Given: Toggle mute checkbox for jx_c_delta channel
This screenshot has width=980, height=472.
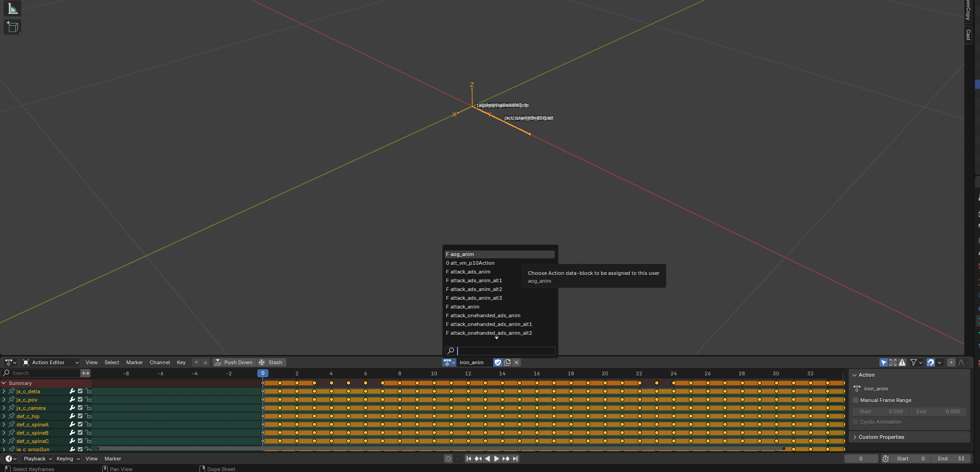Looking at the screenshot, I should [80, 391].
